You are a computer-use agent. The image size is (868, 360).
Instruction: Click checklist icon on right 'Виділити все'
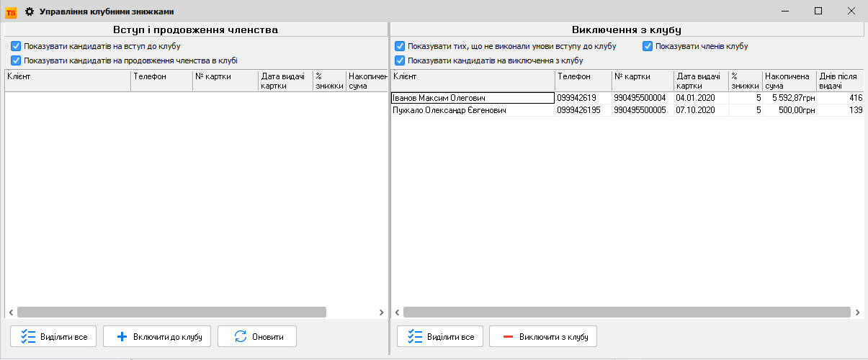[415, 336]
